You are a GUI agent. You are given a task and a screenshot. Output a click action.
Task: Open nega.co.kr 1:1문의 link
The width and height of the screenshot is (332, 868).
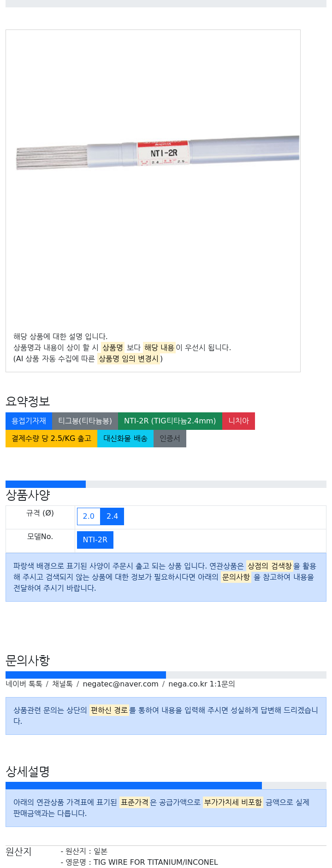202,684
